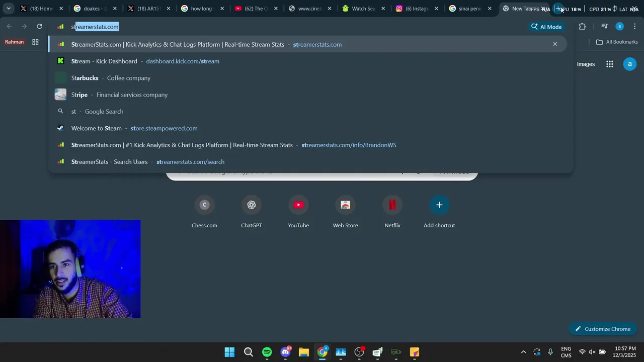This screenshot has width=644, height=362.
Task: Select the StreamerStats.com Kick Analytics suggestion
Action: (307, 44)
